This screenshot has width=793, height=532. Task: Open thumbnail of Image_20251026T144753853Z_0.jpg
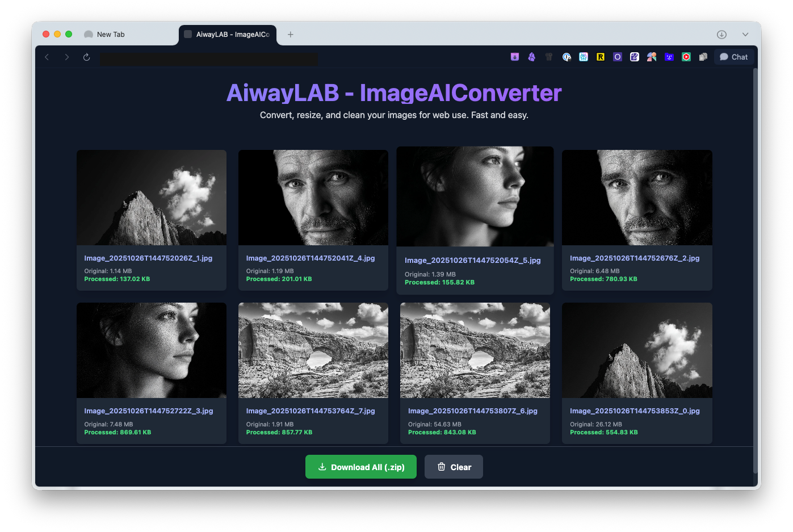tap(637, 350)
